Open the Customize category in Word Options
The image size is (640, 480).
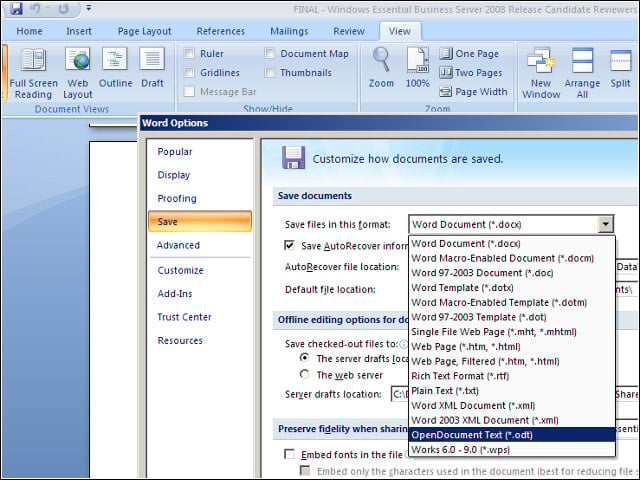(200, 270)
